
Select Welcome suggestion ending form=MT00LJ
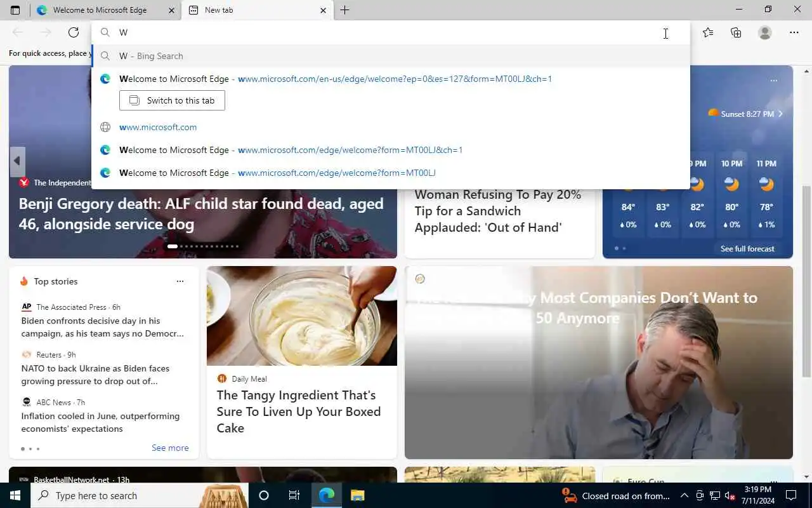coord(390,173)
